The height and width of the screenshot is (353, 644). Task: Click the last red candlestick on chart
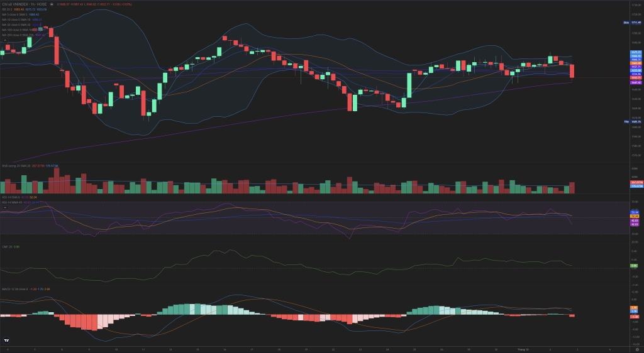click(x=572, y=71)
